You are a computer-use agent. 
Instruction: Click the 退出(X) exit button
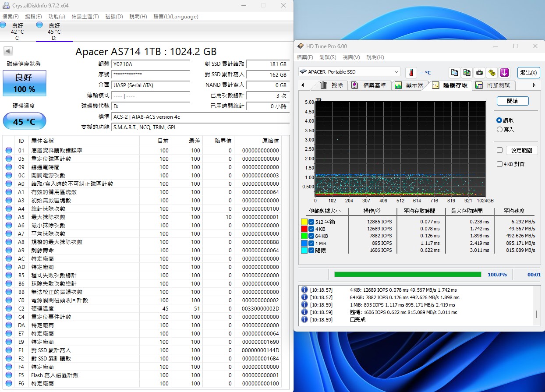[528, 72]
